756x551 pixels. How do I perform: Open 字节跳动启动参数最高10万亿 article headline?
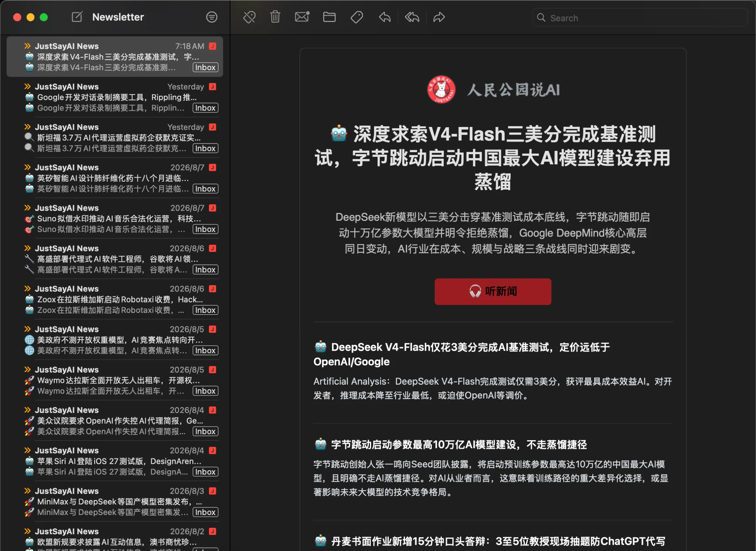[x=451, y=444]
